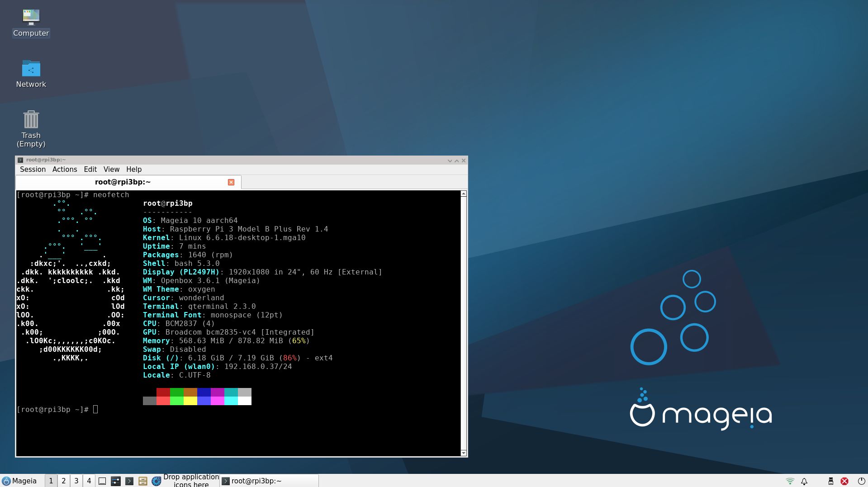Open the View menu
The width and height of the screenshot is (868, 487).
(111, 169)
